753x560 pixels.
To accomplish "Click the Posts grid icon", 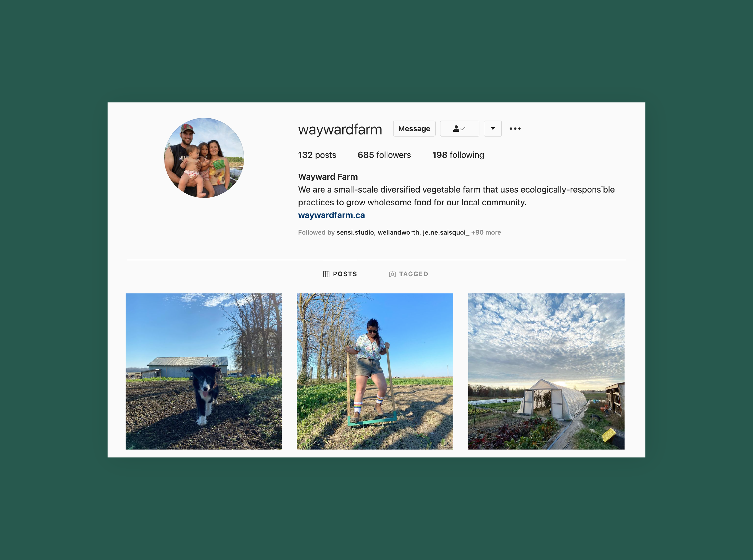I will (x=326, y=274).
